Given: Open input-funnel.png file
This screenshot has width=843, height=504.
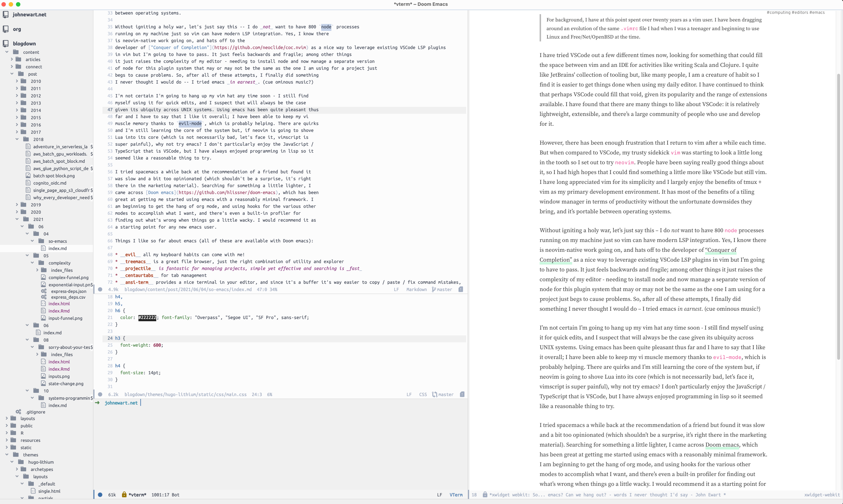Looking at the screenshot, I should [x=65, y=318].
